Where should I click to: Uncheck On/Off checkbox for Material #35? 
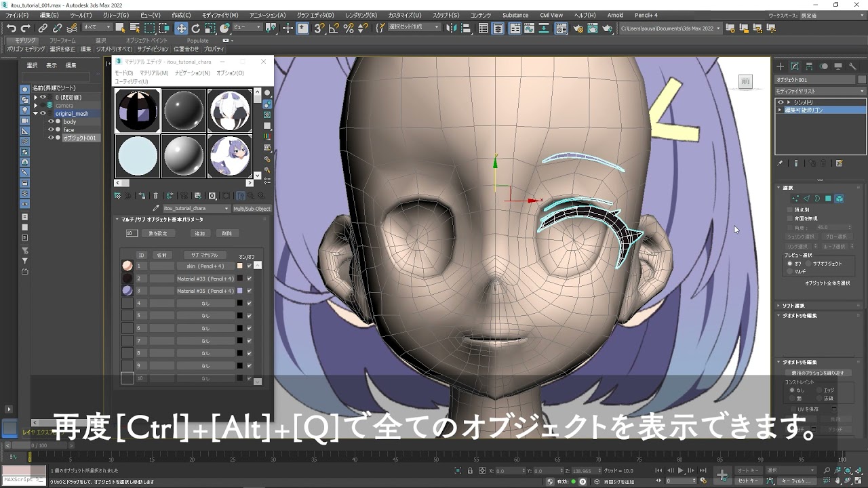[249, 291]
